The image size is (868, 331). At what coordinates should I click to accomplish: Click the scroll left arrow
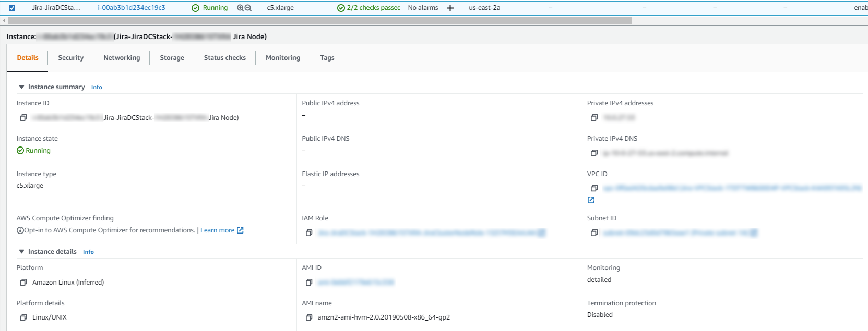pyautogui.click(x=4, y=21)
